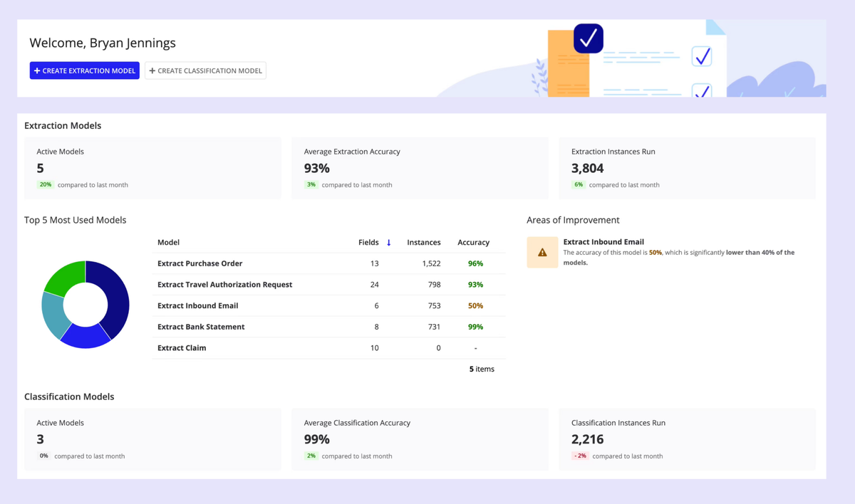This screenshot has width=855, height=504.
Task: Sort the table by the Accuracy column header
Action: pyautogui.click(x=473, y=243)
